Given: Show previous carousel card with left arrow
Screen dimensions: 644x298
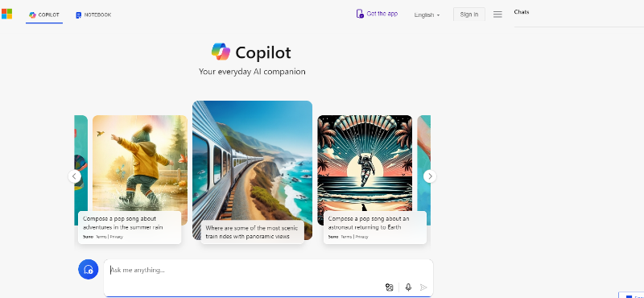Looking at the screenshot, I should (x=74, y=176).
